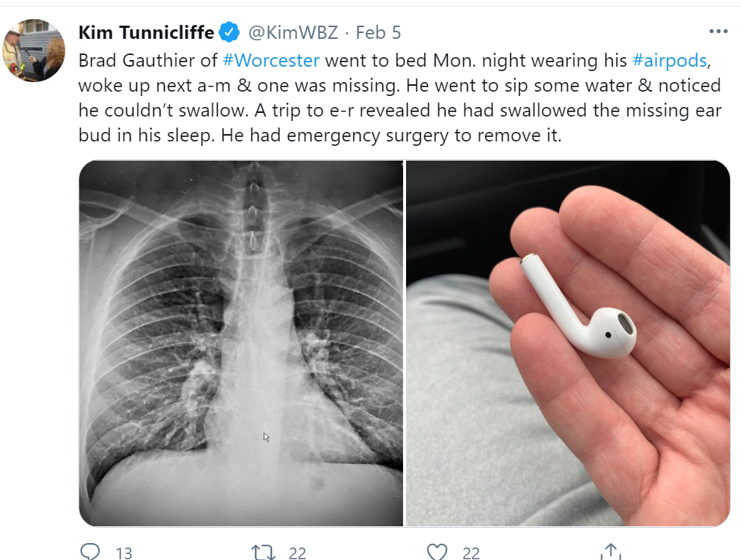Click the share tweet icon

pyautogui.click(x=610, y=552)
